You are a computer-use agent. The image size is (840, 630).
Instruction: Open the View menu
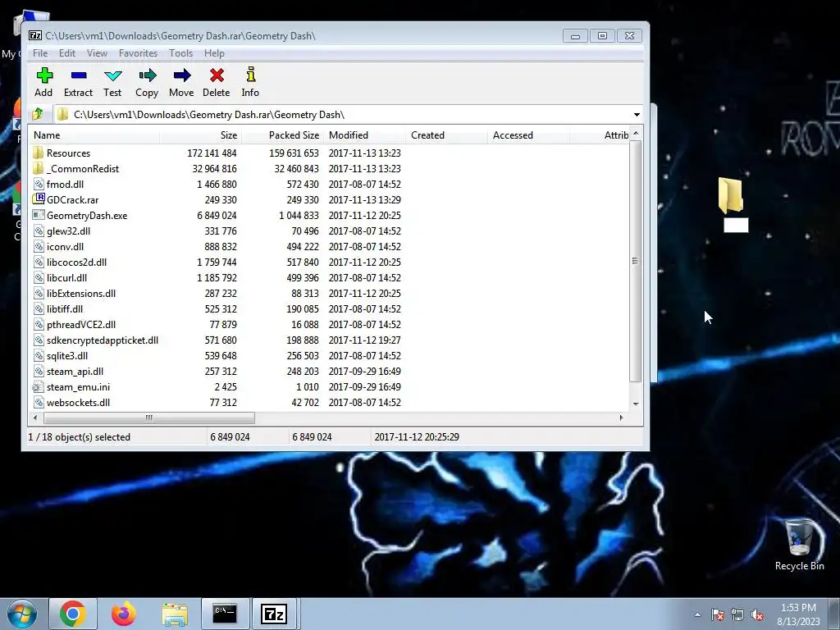(x=97, y=53)
